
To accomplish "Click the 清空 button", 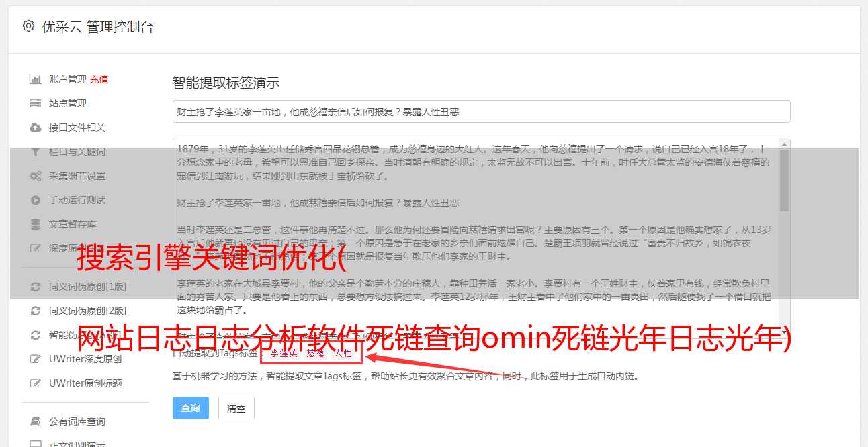I will 236,408.
